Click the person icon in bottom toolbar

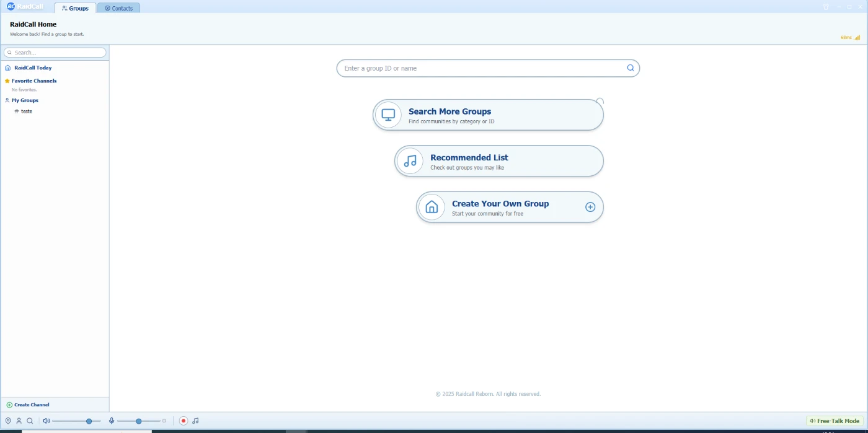[x=19, y=421]
